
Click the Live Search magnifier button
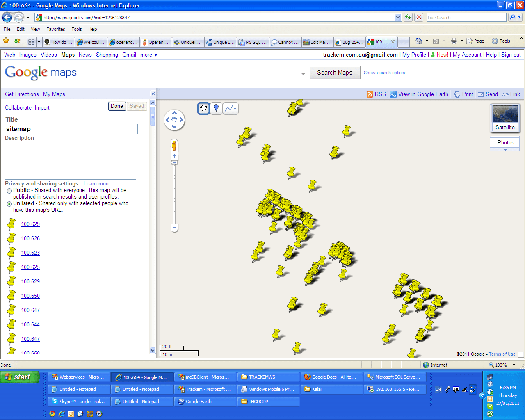pyautogui.click(x=512, y=17)
